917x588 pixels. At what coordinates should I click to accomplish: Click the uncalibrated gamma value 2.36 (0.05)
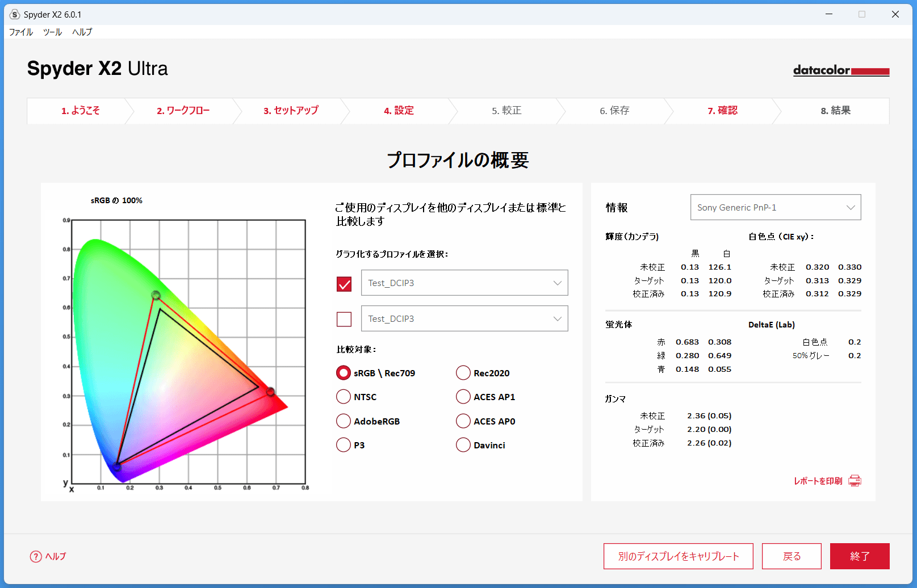pyautogui.click(x=709, y=416)
